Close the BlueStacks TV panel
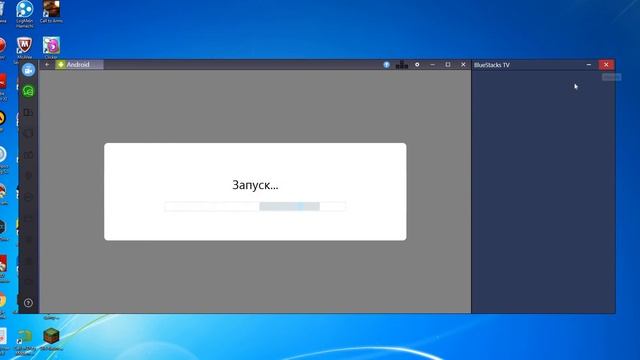 click(606, 64)
